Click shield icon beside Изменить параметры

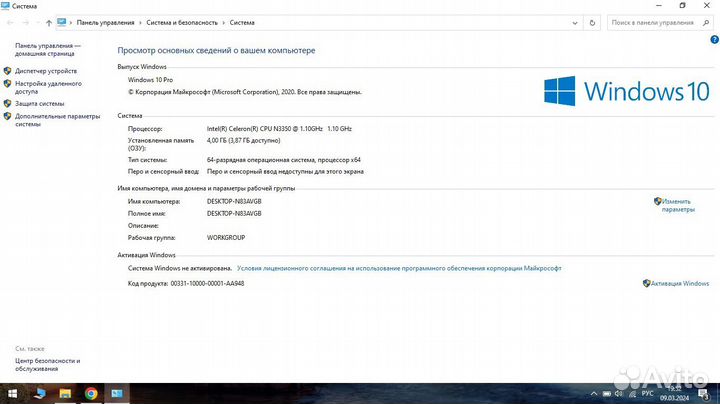[658, 201]
